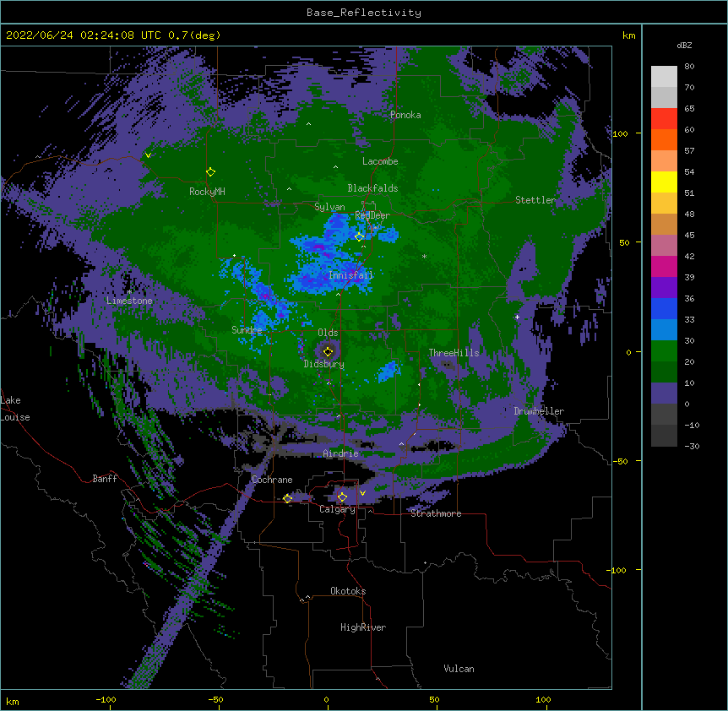
Task: Select the Airdrie city label
Action: point(341,453)
